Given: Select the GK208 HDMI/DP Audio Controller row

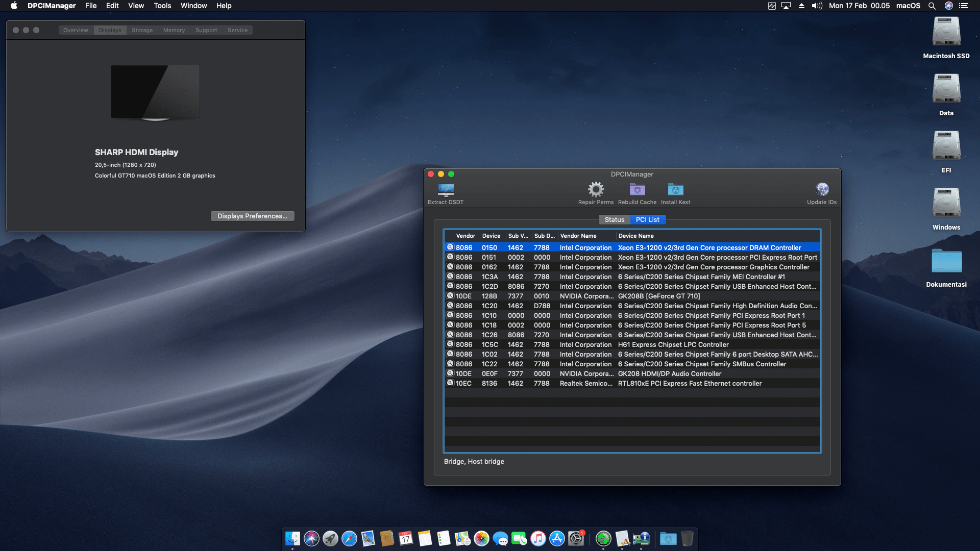Looking at the screenshot, I should click(632, 373).
